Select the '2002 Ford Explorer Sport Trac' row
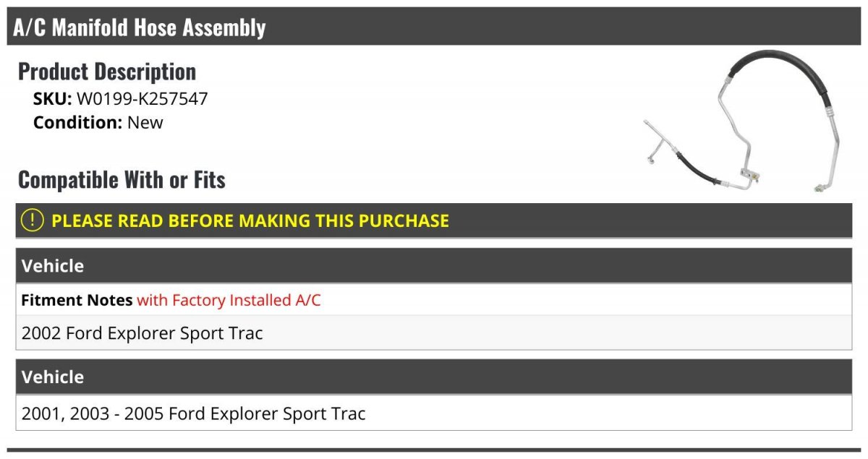 [x=434, y=333]
